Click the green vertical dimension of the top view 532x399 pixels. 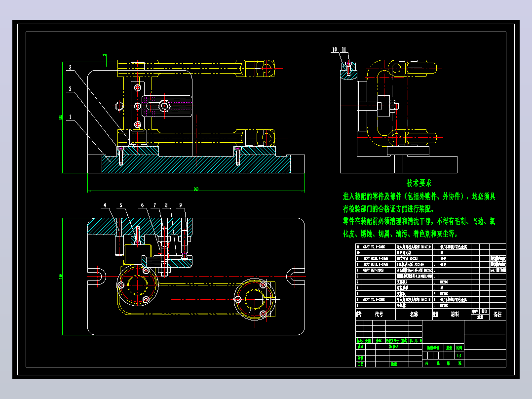[62, 277]
